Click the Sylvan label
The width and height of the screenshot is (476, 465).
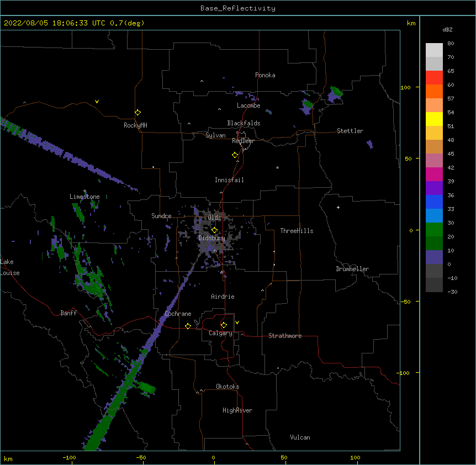[215, 135]
